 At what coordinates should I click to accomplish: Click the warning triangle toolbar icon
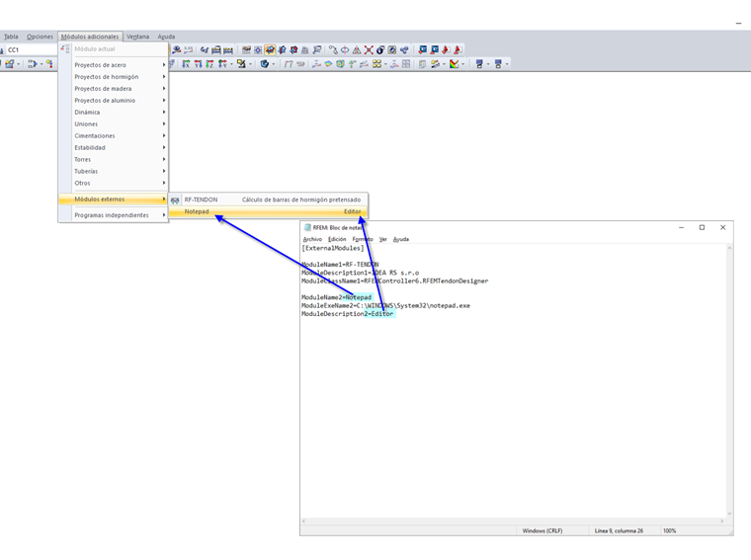point(357,49)
